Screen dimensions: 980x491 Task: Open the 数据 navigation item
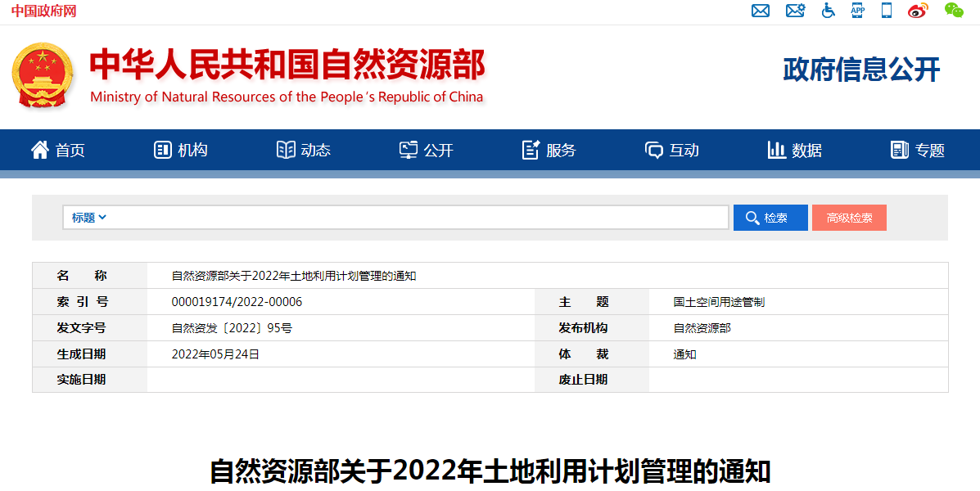[x=806, y=150]
